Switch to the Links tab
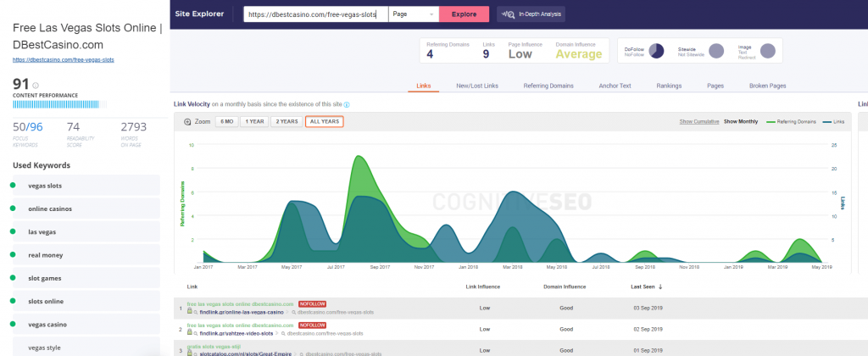The image size is (868, 356). [x=424, y=86]
